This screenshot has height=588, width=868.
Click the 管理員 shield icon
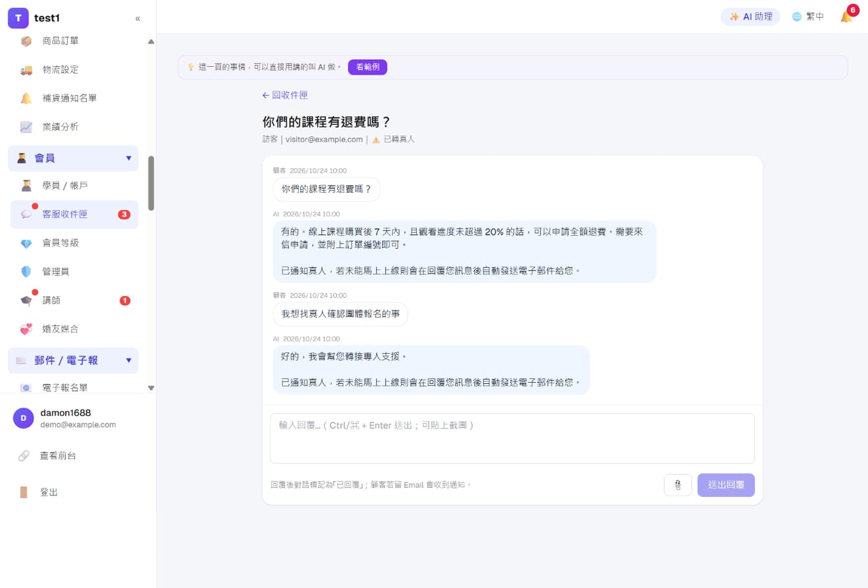(26, 272)
